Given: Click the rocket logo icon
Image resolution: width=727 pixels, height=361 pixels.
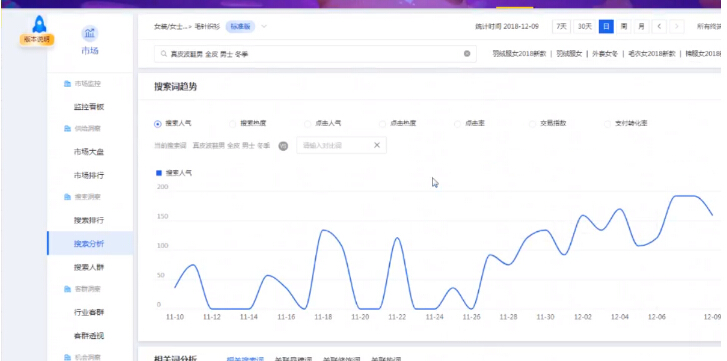Looking at the screenshot, I should point(39,24).
